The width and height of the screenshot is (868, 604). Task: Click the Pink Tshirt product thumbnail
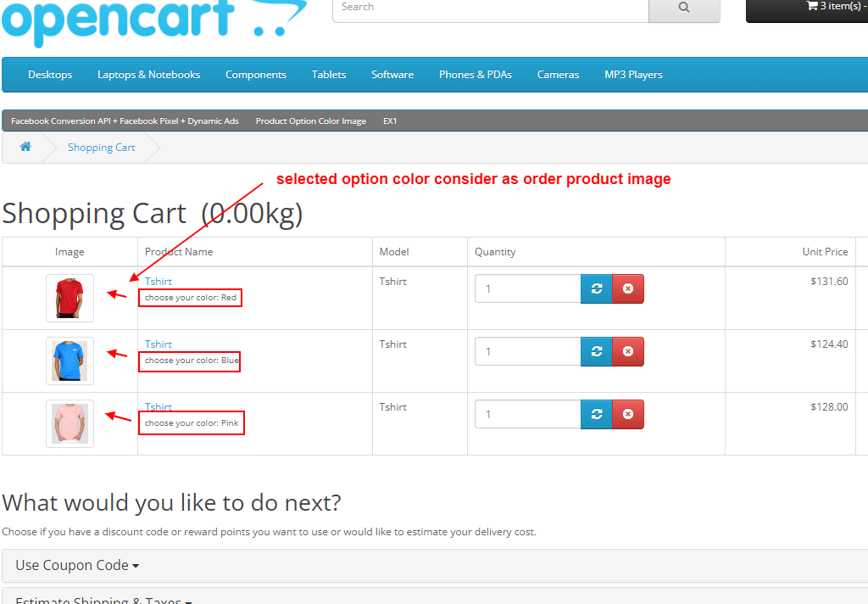click(x=70, y=422)
